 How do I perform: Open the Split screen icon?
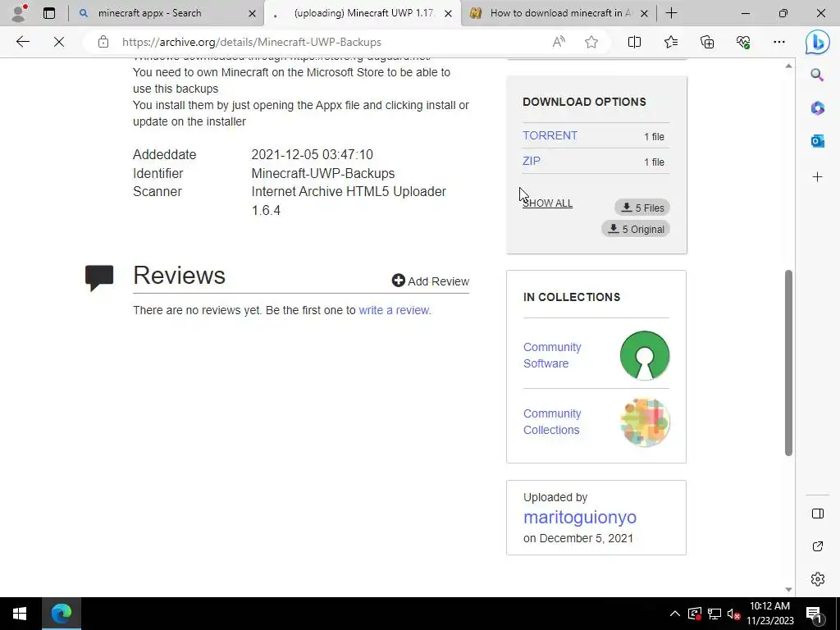634,42
